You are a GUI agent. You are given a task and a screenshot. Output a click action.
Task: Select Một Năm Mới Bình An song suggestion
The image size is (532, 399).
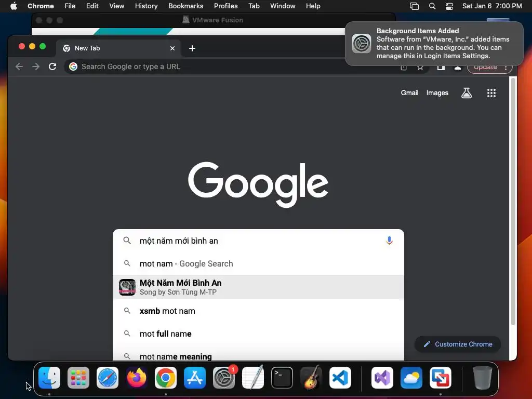(x=258, y=287)
